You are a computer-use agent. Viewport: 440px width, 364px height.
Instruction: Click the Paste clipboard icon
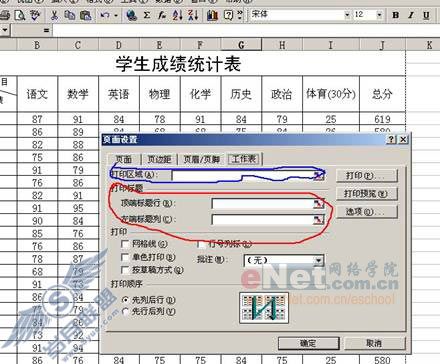point(86,15)
